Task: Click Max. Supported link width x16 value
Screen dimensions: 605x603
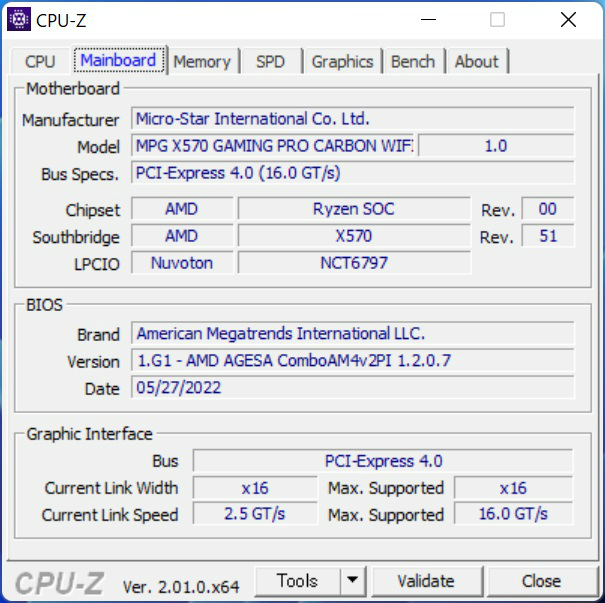Action: [513, 488]
